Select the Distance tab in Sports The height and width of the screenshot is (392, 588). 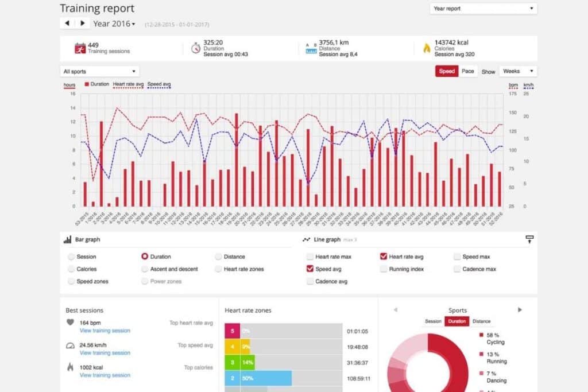pos(481,321)
